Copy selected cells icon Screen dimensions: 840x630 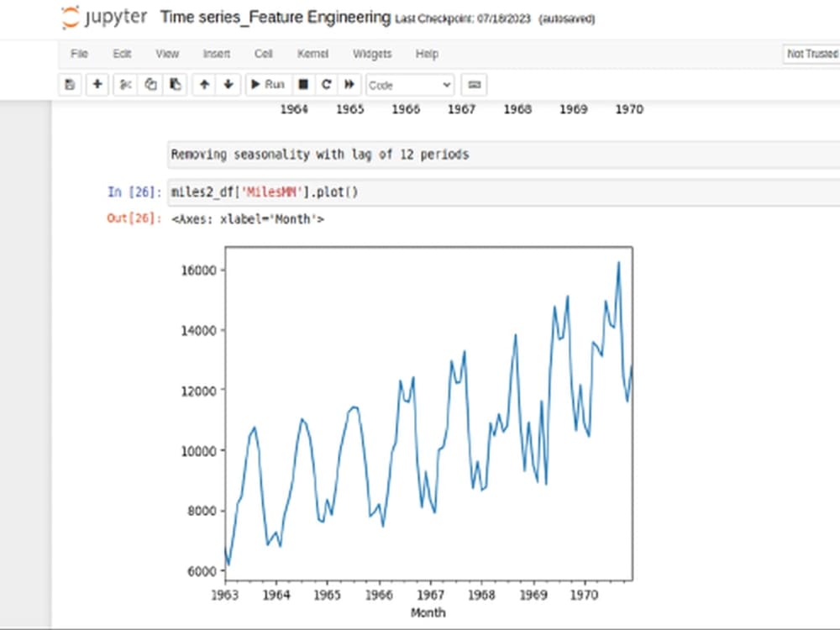tap(150, 85)
